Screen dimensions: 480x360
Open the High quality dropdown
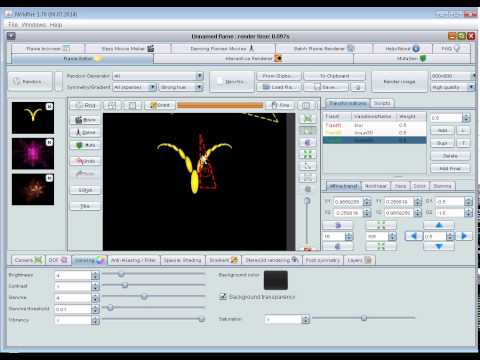click(x=453, y=87)
